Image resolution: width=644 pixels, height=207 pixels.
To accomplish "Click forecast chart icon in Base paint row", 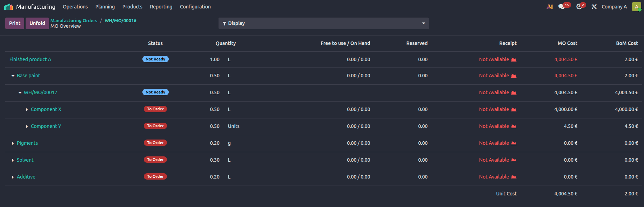I will pyautogui.click(x=514, y=76).
